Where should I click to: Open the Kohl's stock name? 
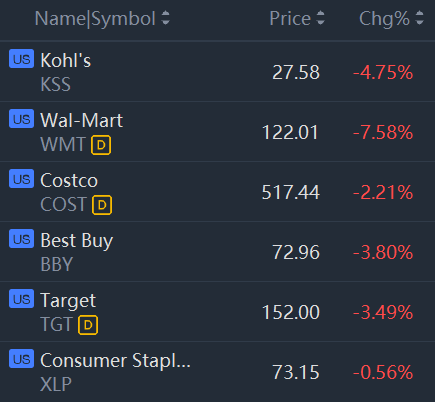tap(66, 61)
